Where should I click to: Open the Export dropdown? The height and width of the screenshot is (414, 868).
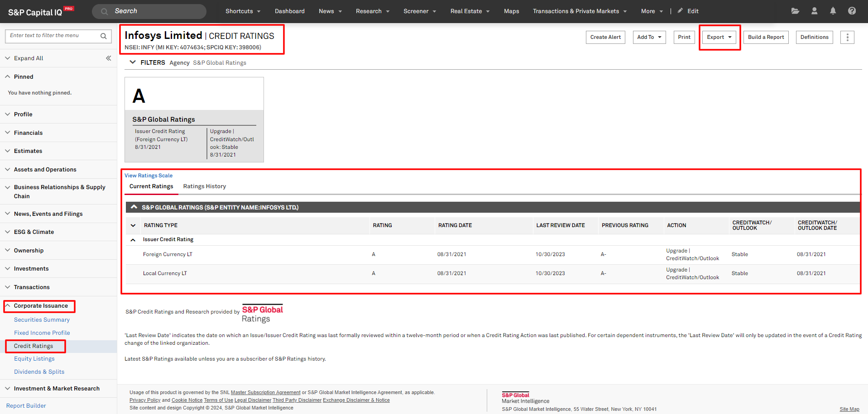(x=719, y=37)
